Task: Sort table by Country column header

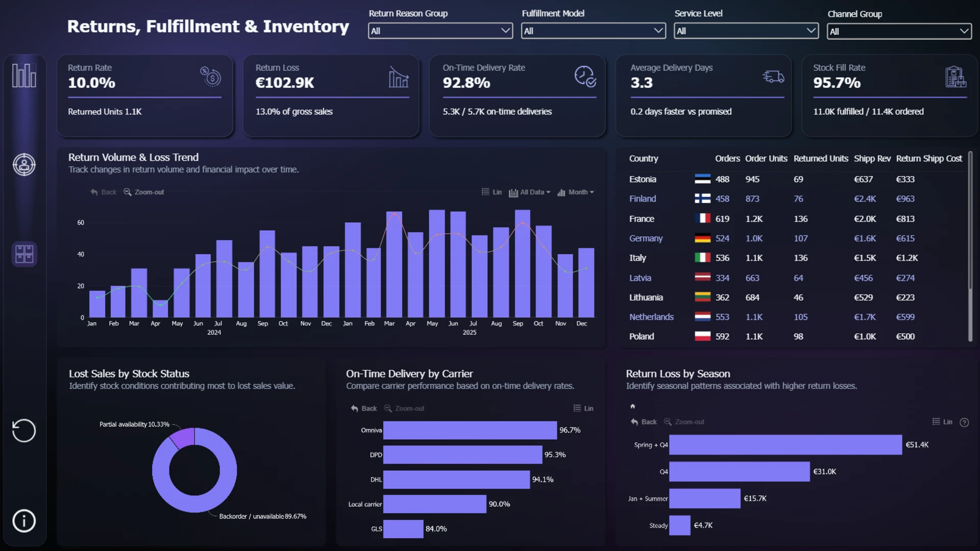Action: coord(643,159)
